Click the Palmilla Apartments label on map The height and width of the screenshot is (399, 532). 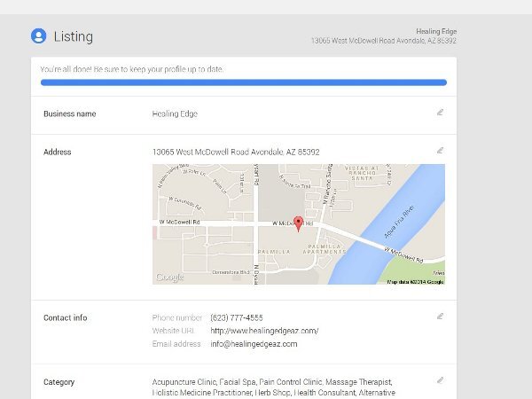coord(325,249)
